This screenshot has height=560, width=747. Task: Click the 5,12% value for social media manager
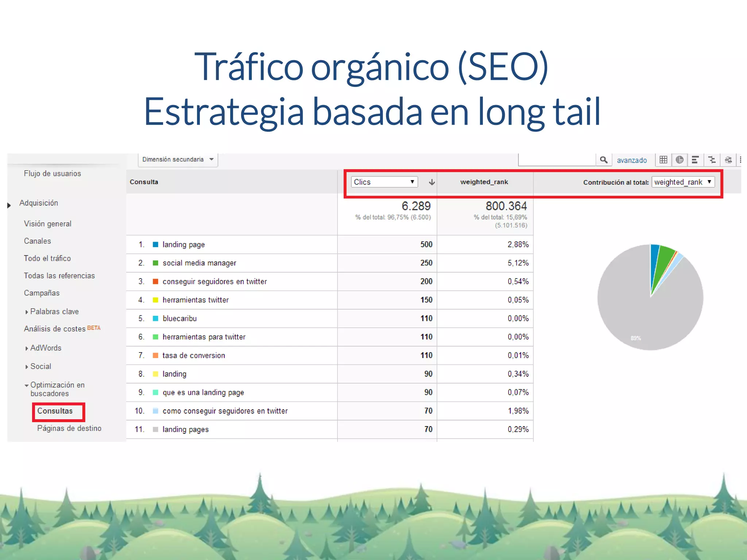518,263
